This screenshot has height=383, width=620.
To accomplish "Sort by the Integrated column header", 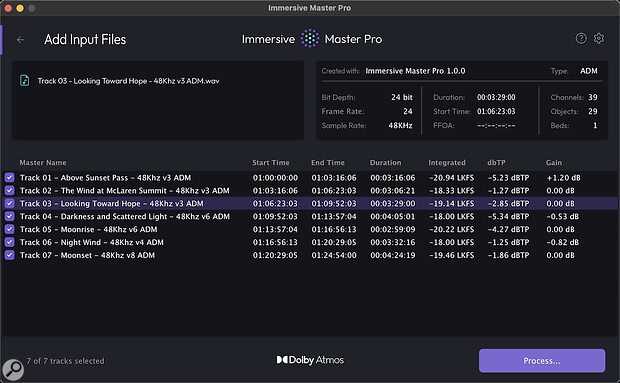I will pos(447,162).
